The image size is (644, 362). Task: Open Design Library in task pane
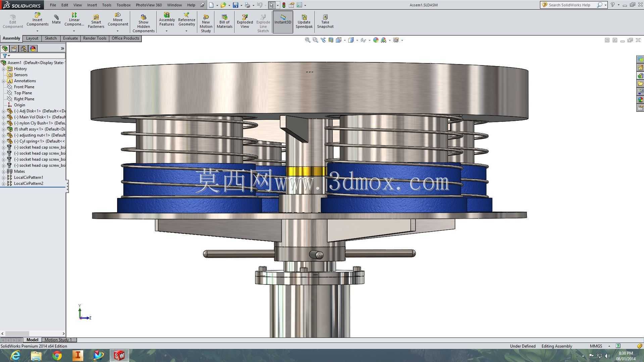point(640,75)
